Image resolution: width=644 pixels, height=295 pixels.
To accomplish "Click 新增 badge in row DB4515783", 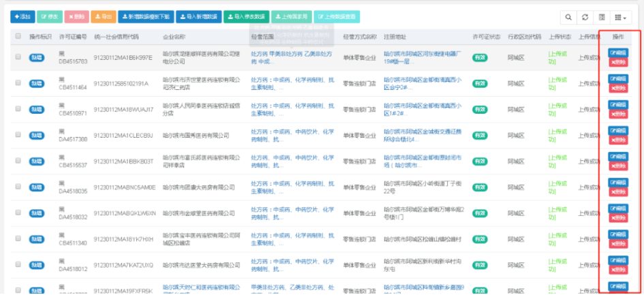I will point(37,57).
